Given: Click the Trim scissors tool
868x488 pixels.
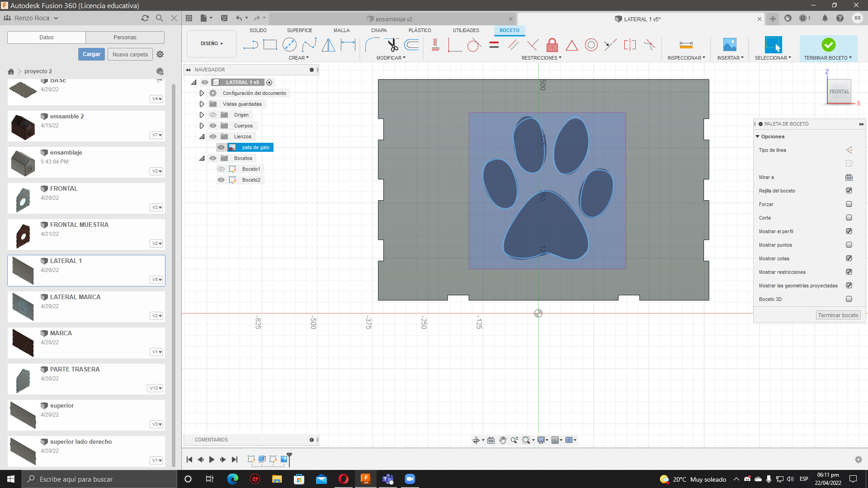Looking at the screenshot, I should click(x=392, y=45).
